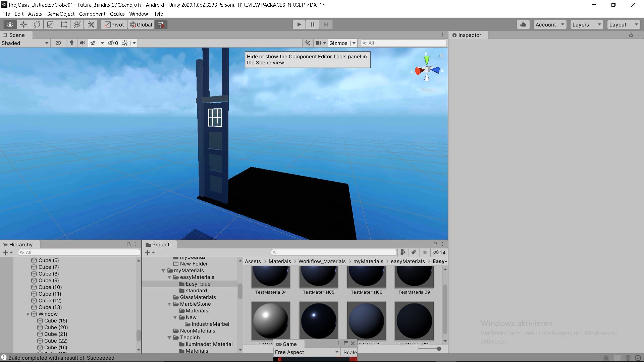
Task: Open the File menu
Action: click(x=6, y=14)
